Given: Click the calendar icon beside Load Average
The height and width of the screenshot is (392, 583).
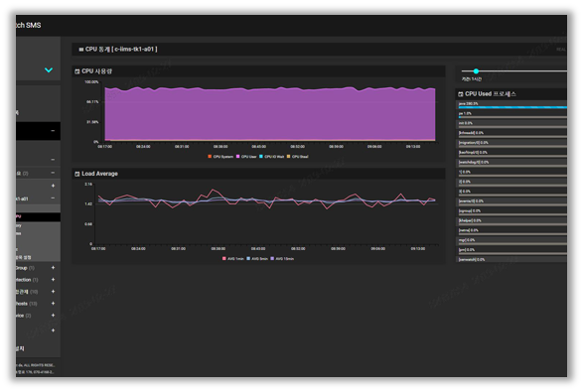Looking at the screenshot, I should (x=77, y=174).
